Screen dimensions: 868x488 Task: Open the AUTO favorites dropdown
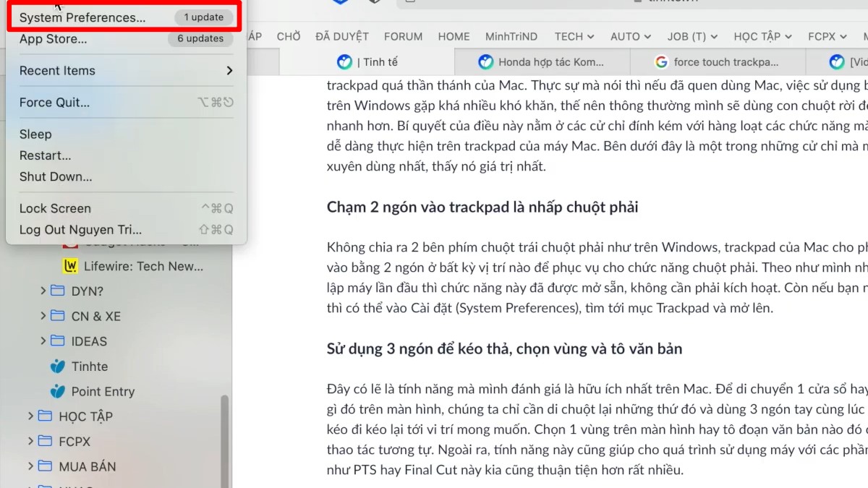631,36
